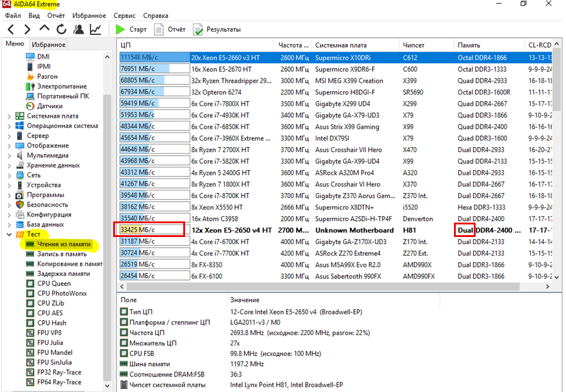The image size is (566, 392).
Task: Go back with the left arrow toolbar icon
Action: tap(11, 29)
